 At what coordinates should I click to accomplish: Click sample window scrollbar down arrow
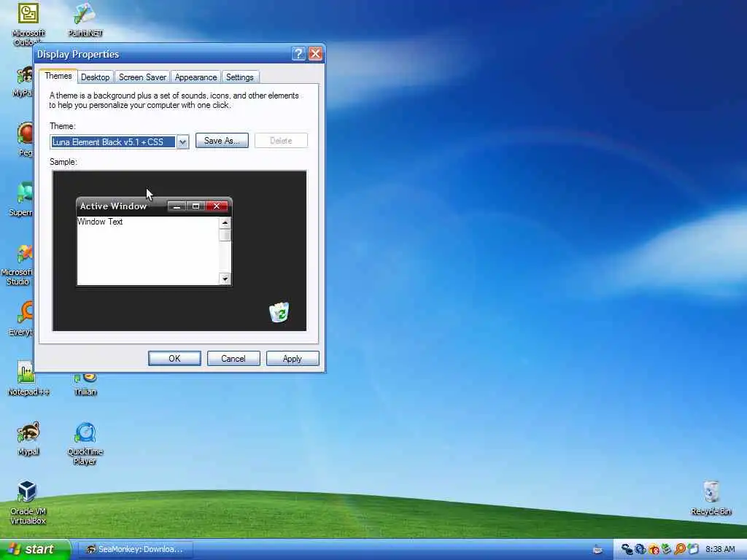[225, 279]
